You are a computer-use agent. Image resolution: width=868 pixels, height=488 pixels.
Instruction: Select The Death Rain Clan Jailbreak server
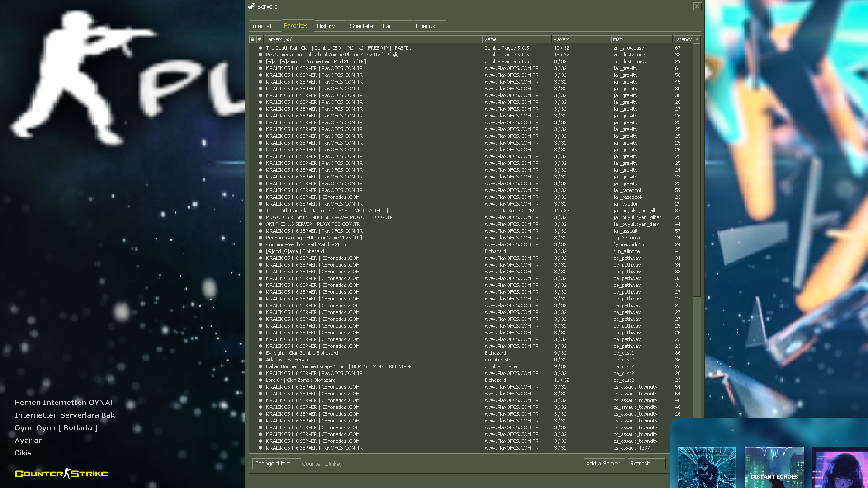tap(470, 211)
